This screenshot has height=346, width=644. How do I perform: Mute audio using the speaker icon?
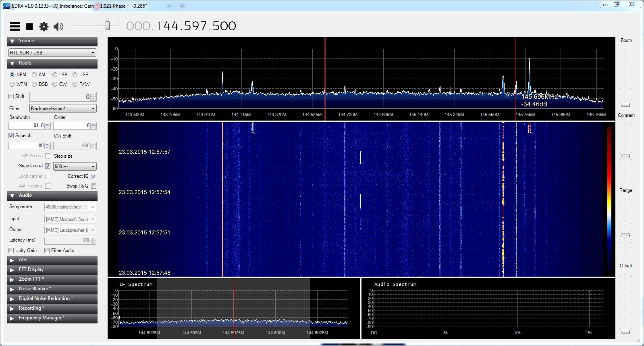[x=58, y=27]
